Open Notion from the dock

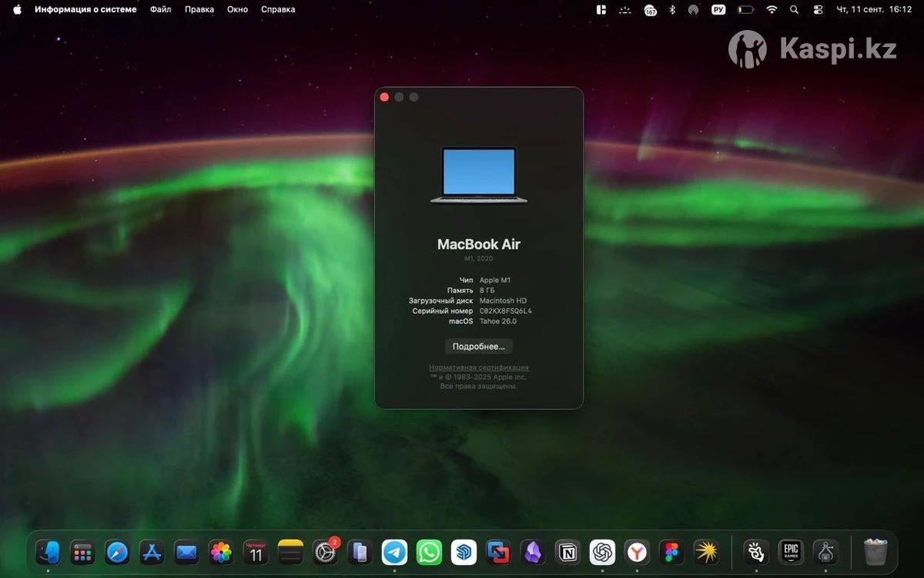point(568,552)
